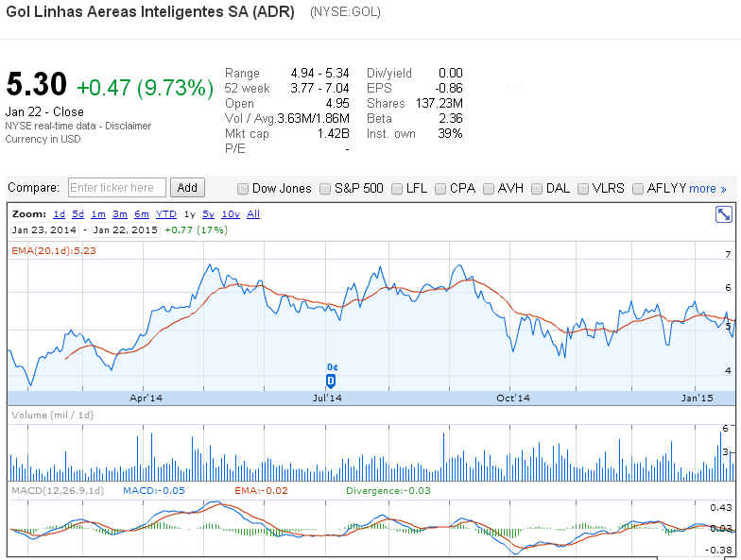Click the EMA(20,1d):5.23 indicator label
The image size is (741, 560).
coord(54,251)
